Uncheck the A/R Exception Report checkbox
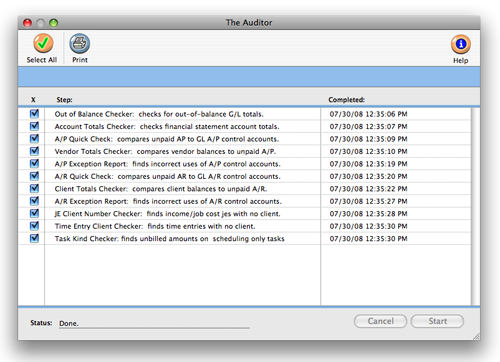500x362 pixels. 34,201
